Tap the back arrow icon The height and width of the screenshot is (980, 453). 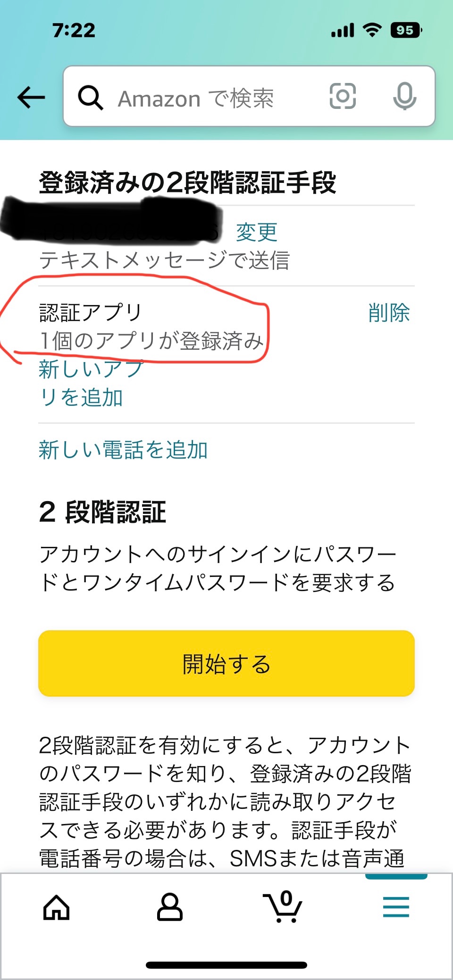point(31,98)
